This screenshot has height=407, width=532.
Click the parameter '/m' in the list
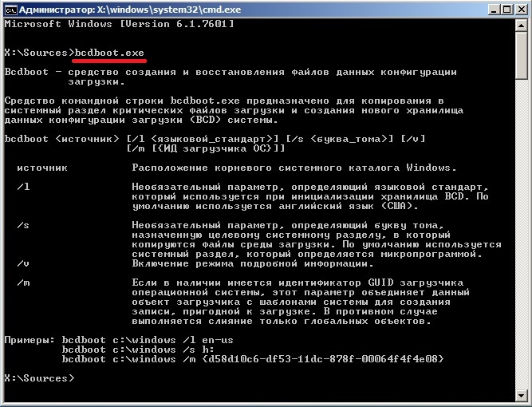(23, 283)
